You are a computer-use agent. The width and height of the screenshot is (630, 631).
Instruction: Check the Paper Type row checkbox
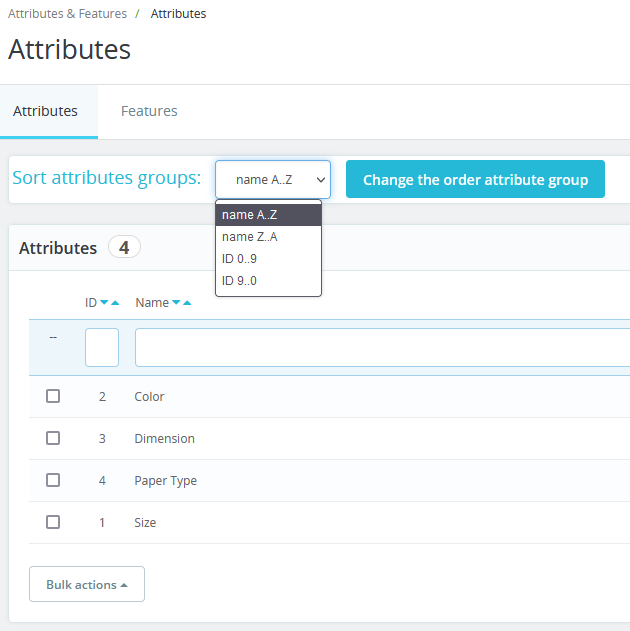tap(53, 480)
